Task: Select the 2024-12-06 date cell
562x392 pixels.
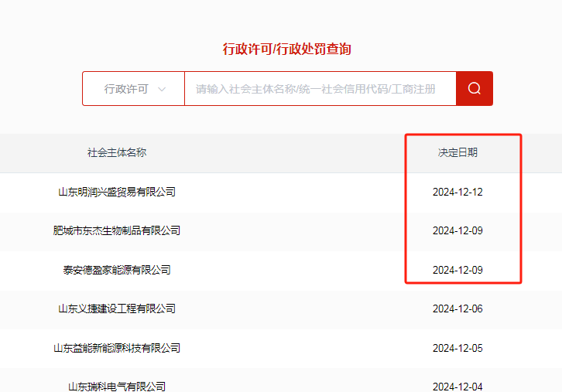Action: (457, 309)
